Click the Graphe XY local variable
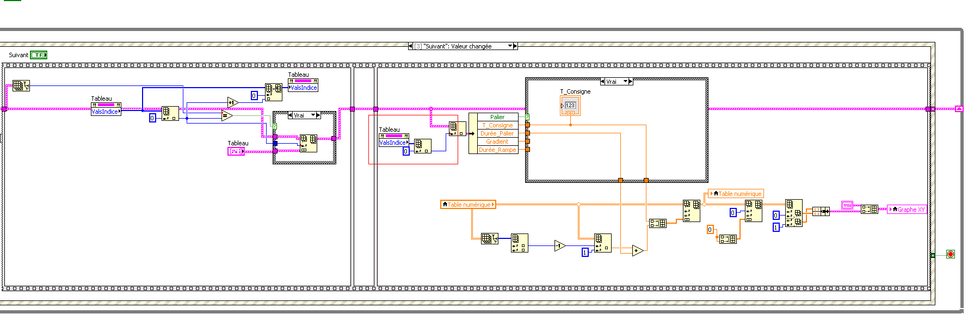Image resolution: width=980 pixels, height=326 pixels. [x=907, y=210]
